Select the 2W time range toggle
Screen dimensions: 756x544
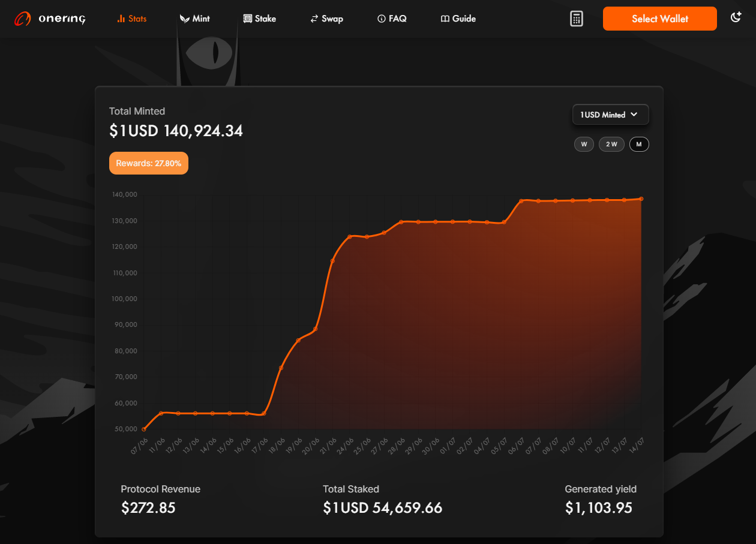[611, 145]
